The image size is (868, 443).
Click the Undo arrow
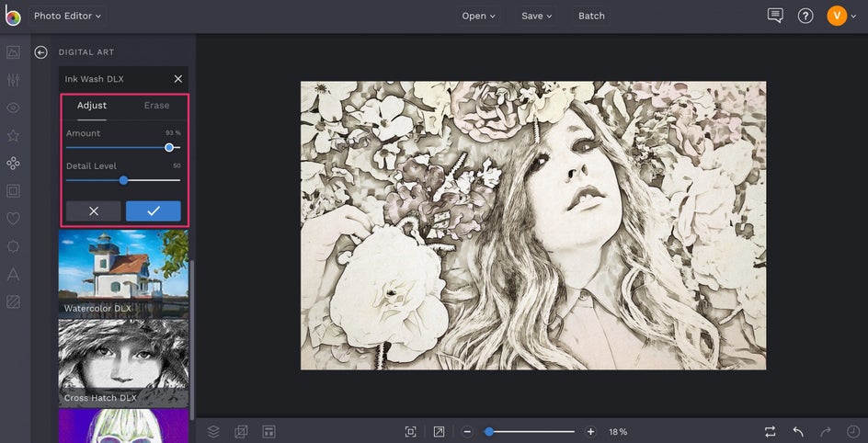tap(798, 431)
